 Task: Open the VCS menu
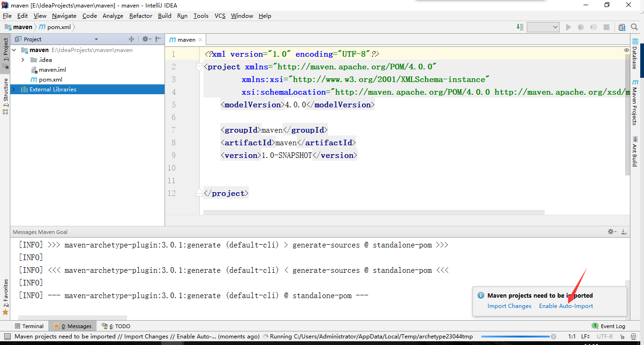(x=220, y=15)
